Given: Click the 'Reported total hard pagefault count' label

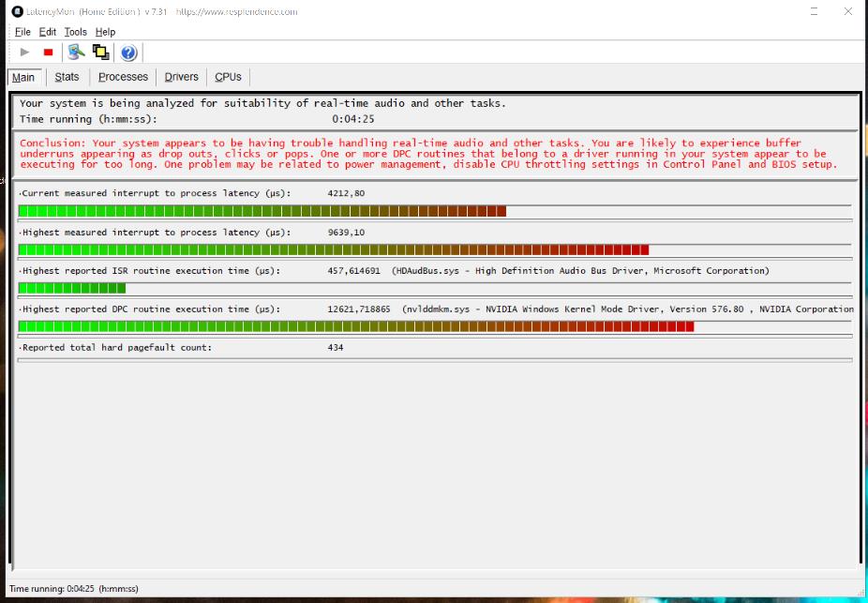Looking at the screenshot, I should coord(117,348).
